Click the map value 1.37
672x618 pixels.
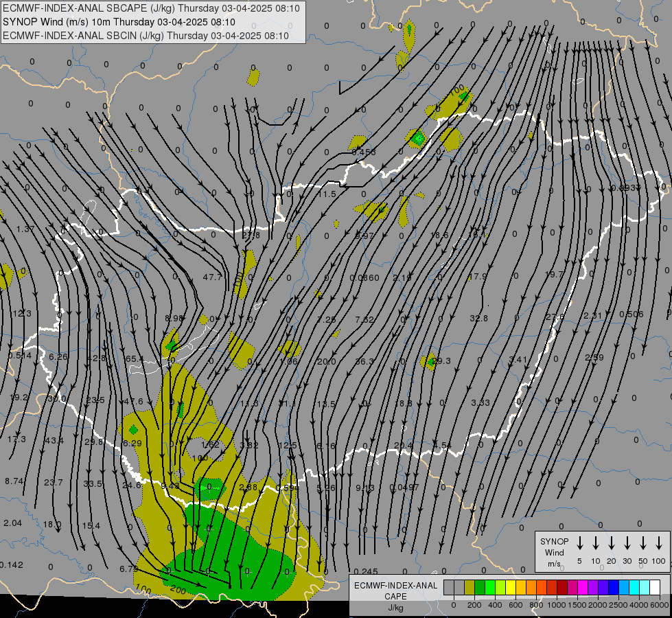tap(25, 229)
